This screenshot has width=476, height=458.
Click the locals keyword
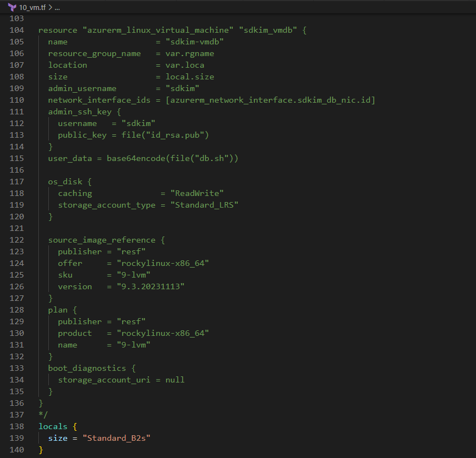pyautogui.click(x=53, y=426)
